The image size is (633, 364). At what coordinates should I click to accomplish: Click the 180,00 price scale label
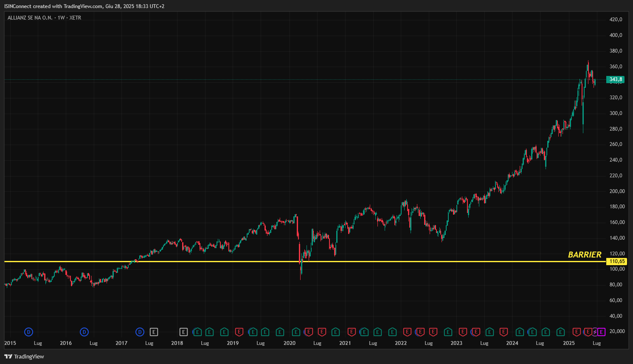point(617,207)
